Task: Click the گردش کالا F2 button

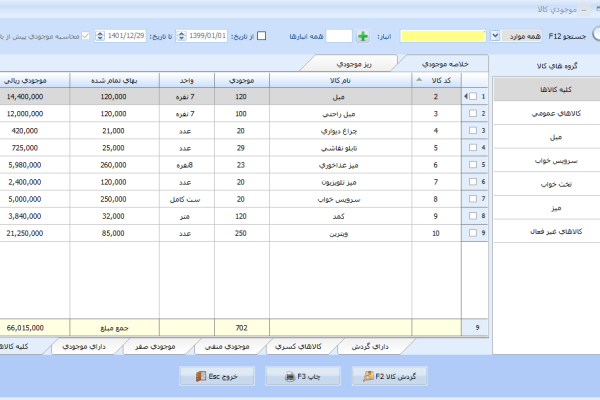Action: [x=389, y=376]
